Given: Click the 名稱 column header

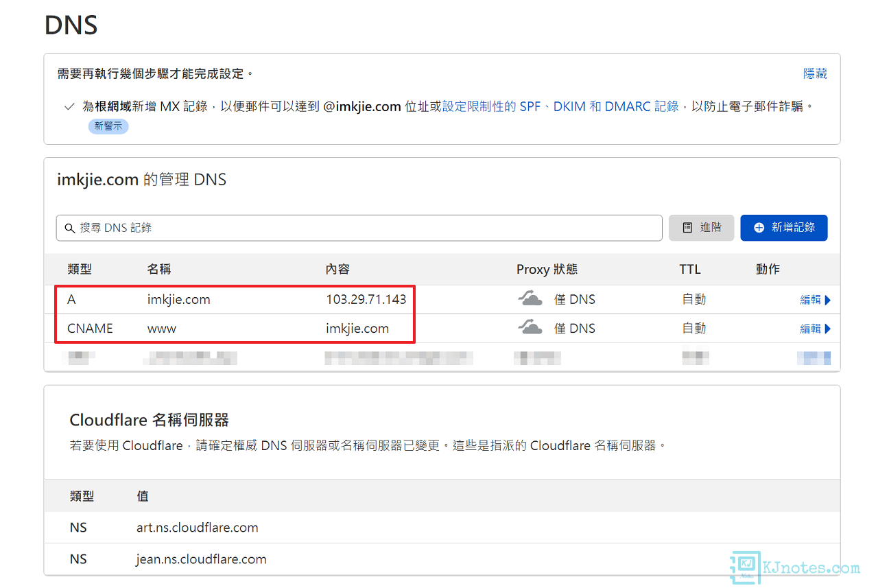Looking at the screenshot, I should click(159, 270).
